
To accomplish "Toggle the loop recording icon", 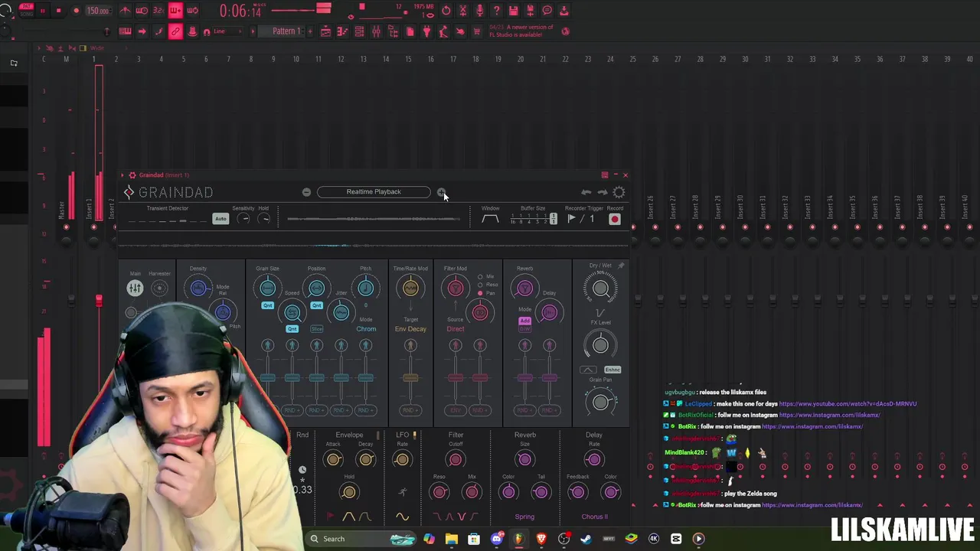I will 192,11.
